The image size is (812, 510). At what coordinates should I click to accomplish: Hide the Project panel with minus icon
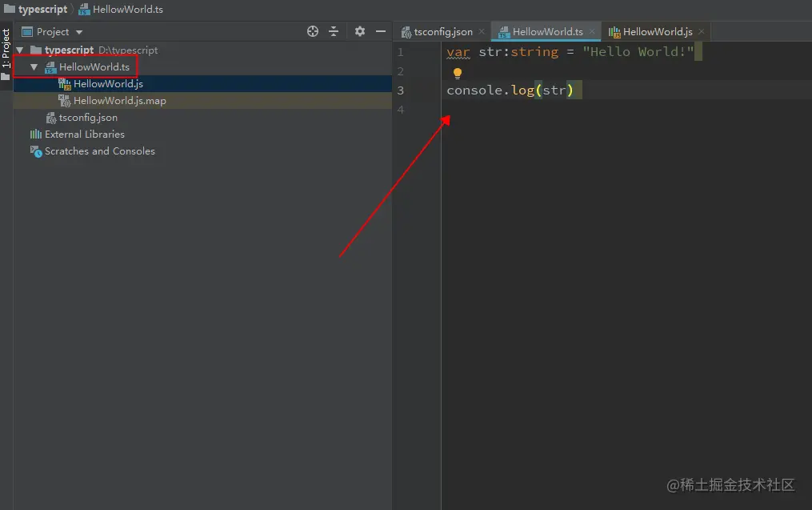(x=381, y=31)
